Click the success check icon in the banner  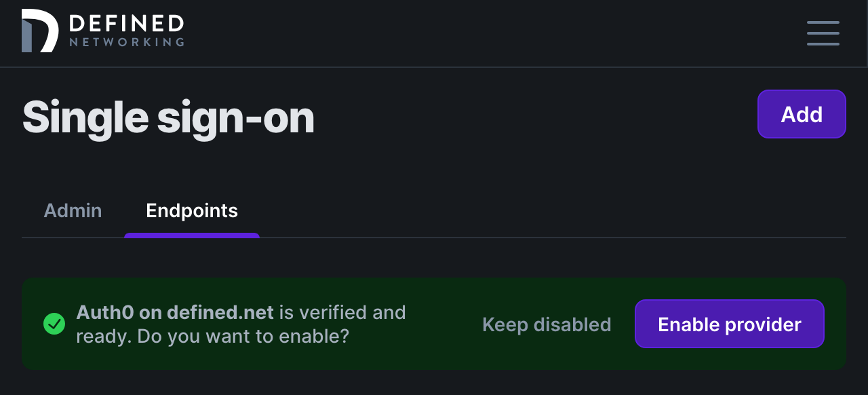coord(54,324)
